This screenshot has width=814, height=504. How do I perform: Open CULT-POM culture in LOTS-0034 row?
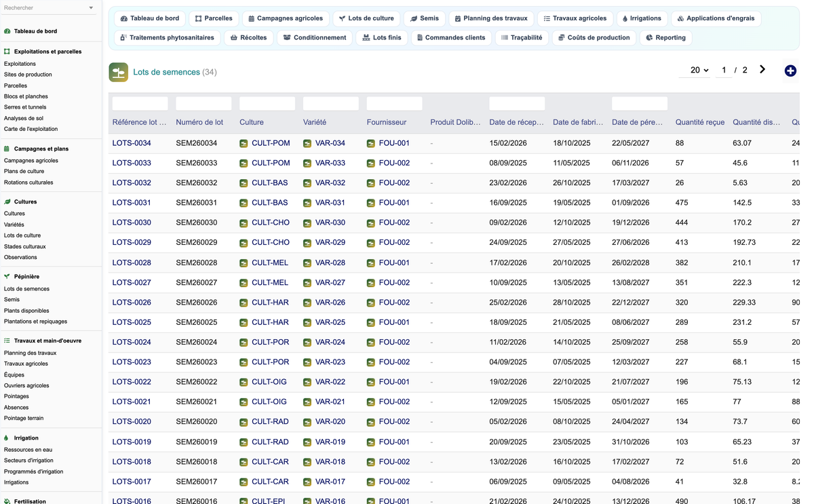[271, 143]
